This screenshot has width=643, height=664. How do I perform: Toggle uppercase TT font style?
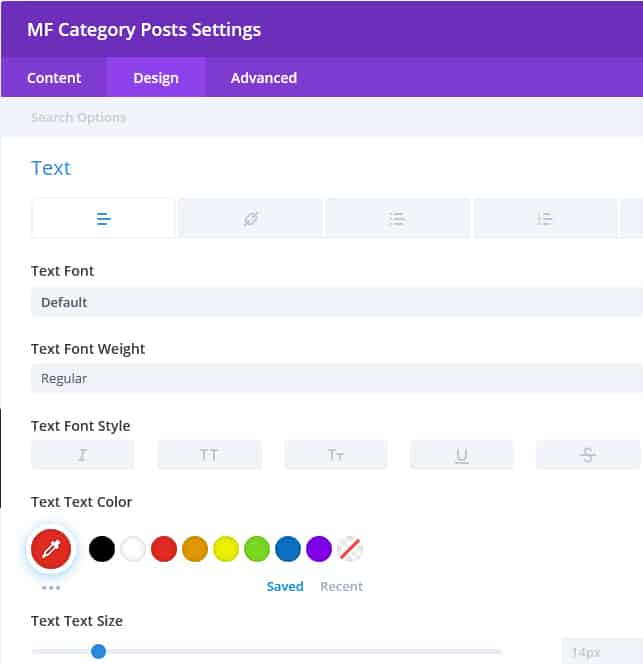(209, 455)
